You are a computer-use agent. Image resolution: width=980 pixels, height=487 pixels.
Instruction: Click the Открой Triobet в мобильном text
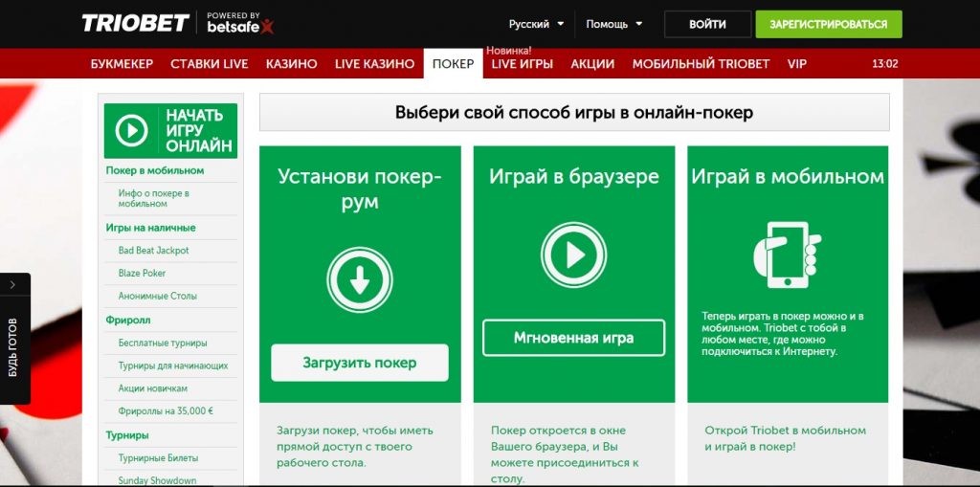click(786, 439)
